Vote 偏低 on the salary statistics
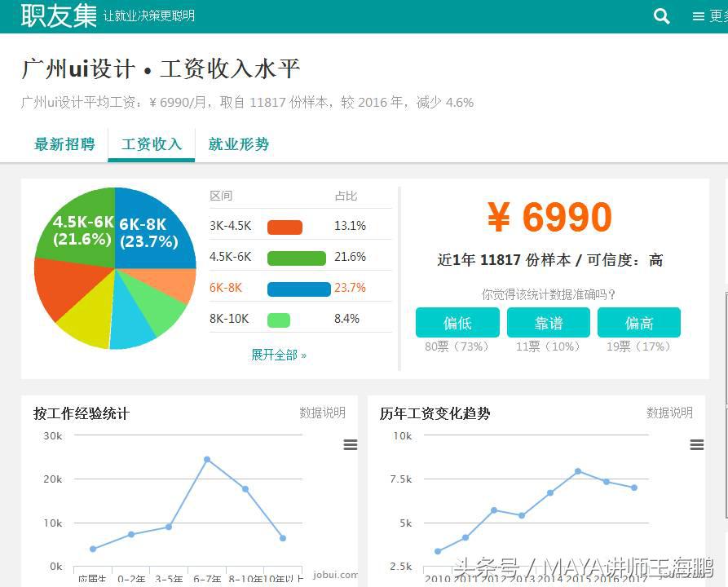Image resolution: width=728 pixels, height=587 pixels. pos(457,323)
